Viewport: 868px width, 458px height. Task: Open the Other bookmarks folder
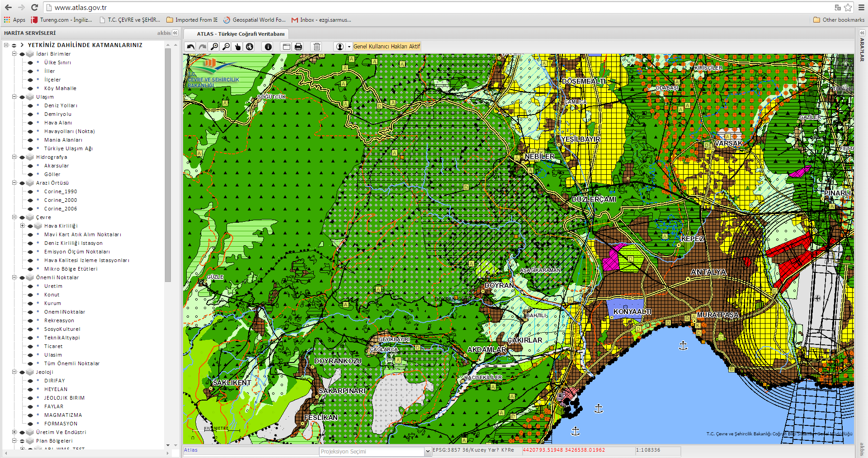click(x=839, y=20)
